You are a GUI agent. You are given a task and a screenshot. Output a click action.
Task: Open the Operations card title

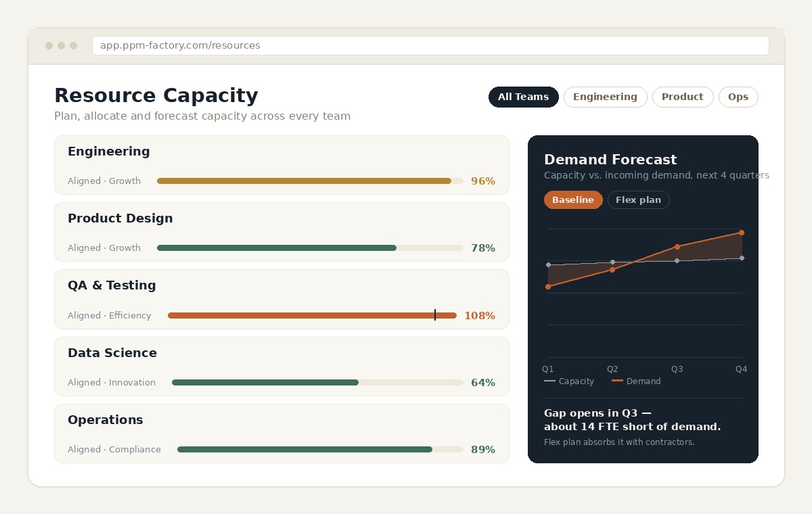106,420
